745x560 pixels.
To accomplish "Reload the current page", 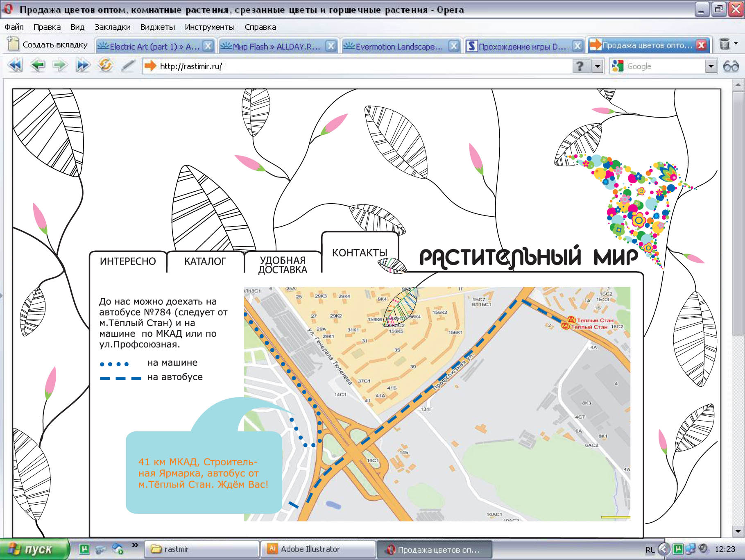I will click(105, 66).
